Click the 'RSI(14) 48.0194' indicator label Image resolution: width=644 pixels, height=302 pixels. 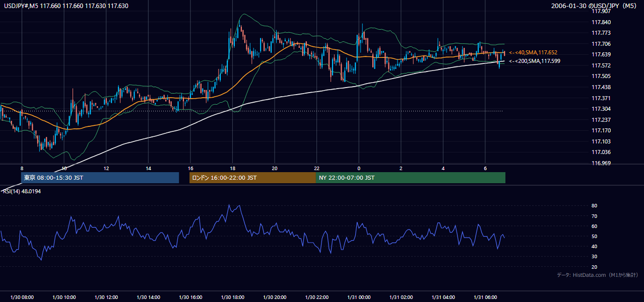point(22,191)
